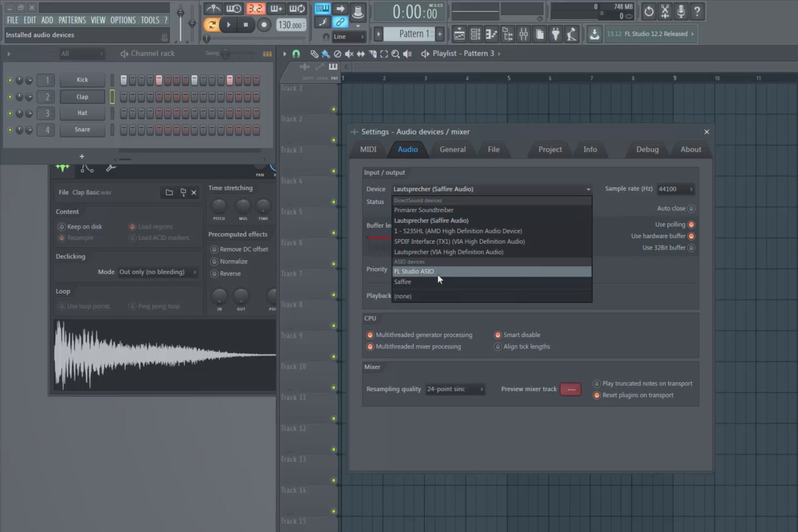Select the playlist zoom tool
The image size is (798, 532).
tap(396, 53)
